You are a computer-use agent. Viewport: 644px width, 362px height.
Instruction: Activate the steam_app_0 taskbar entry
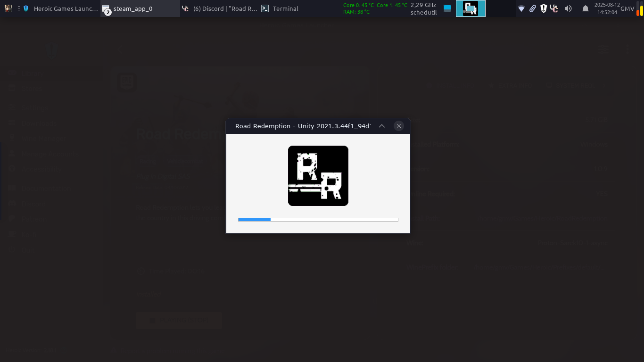(140, 8)
